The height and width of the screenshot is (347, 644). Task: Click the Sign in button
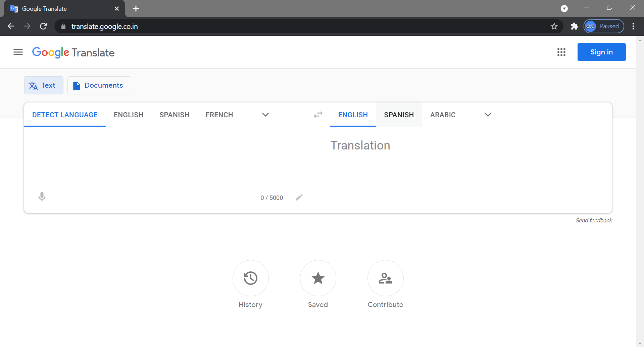(601, 52)
